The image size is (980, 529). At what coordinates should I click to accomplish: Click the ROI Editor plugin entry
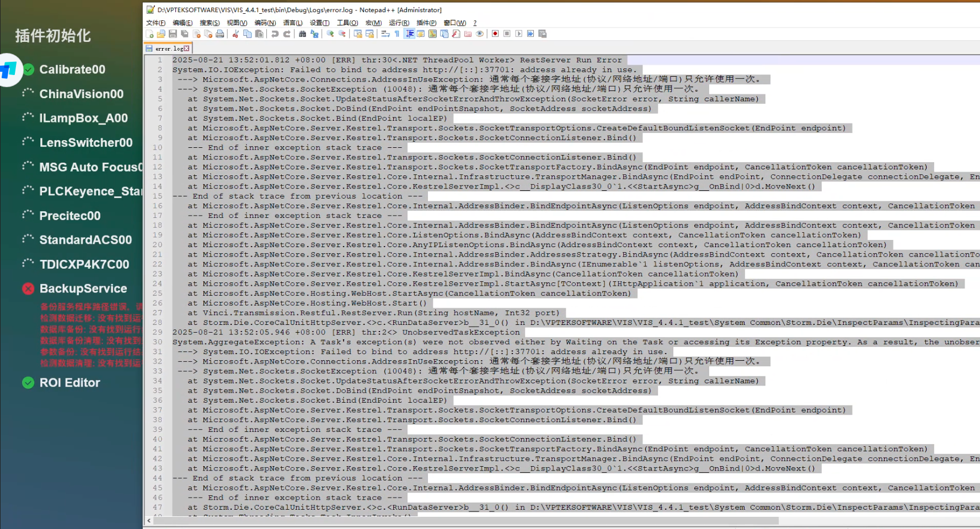pyautogui.click(x=69, y=383)
